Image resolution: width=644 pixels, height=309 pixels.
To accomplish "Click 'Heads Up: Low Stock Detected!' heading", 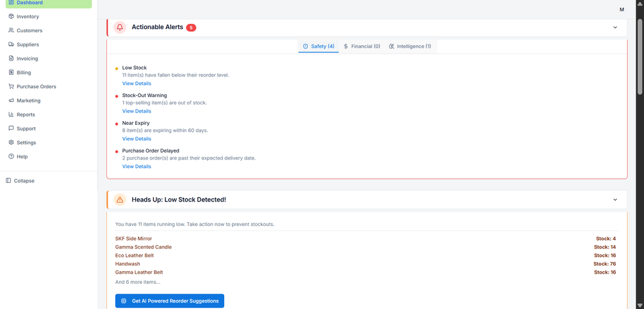I will (178, 200).
